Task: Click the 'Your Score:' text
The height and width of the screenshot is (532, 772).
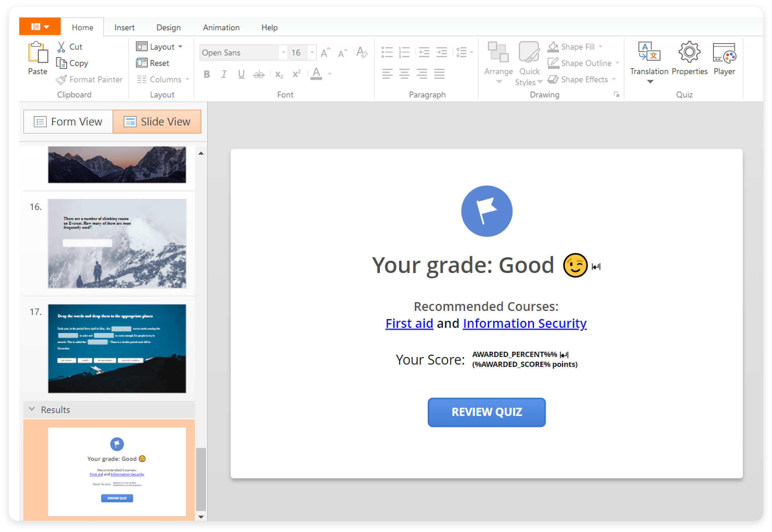Action: click(429, 359)
